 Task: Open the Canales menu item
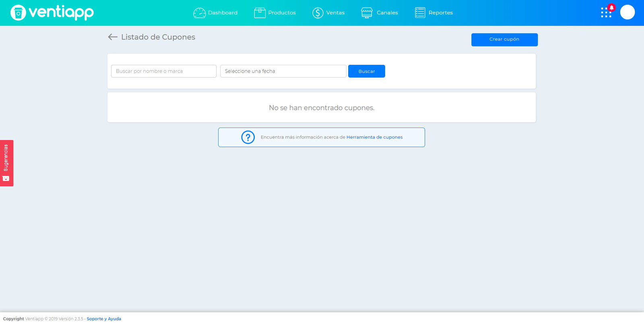(x=380, y=13)
